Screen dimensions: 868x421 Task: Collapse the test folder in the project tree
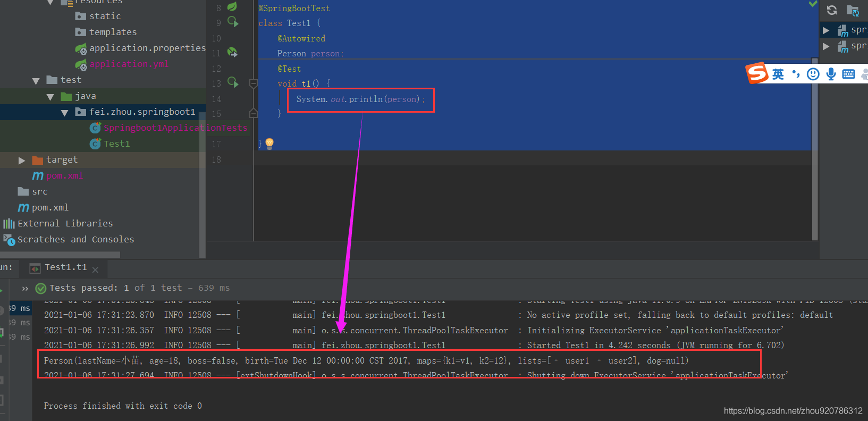point(36,81)
